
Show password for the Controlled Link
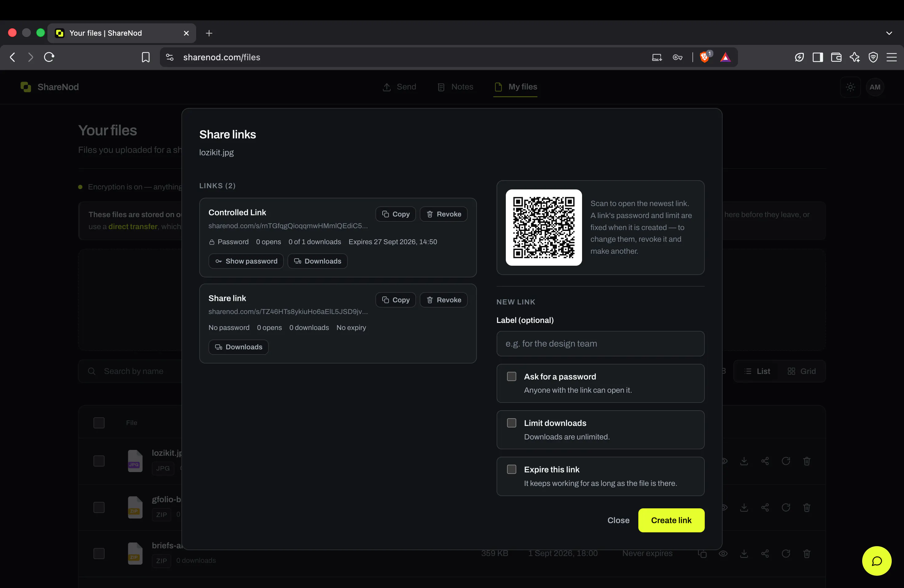pyautogui.click(x=246, y=261)
